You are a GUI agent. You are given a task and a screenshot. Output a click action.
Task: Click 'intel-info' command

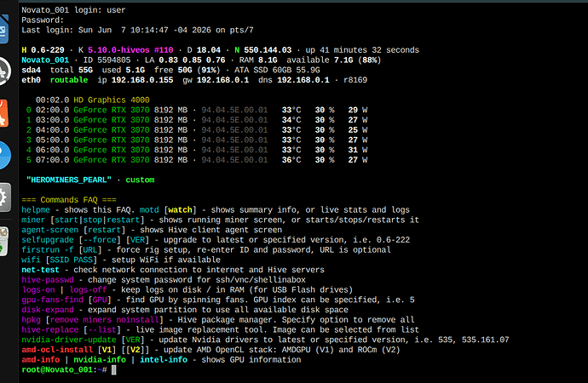(x=164, y=359)
